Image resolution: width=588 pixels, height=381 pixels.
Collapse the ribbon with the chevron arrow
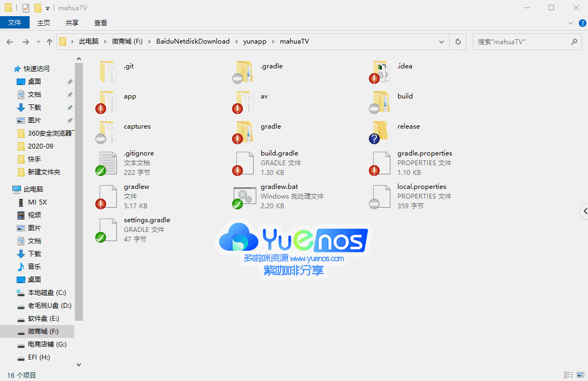click(570, 23)
